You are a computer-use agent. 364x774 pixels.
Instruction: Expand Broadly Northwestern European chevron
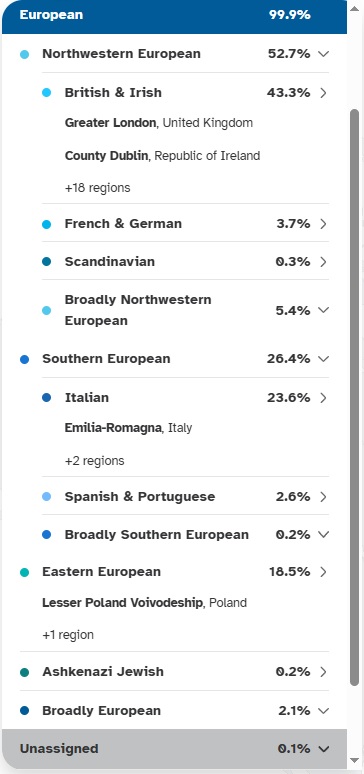(324, 310)
